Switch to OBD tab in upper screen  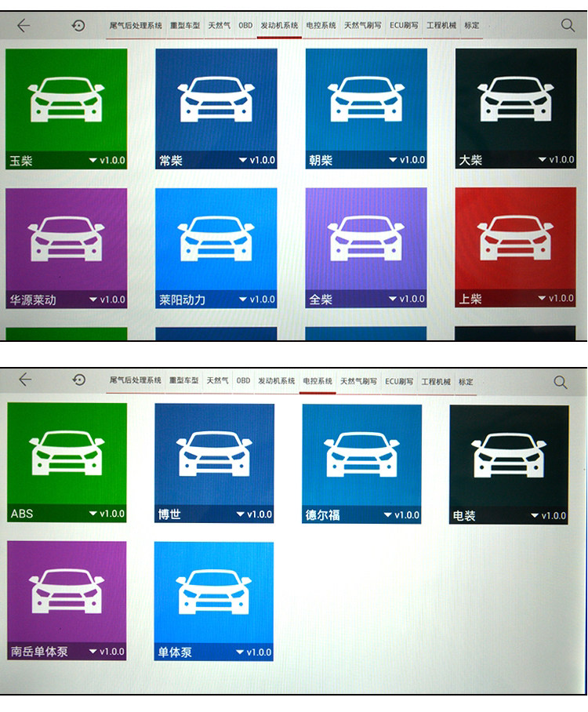[245, 26]
